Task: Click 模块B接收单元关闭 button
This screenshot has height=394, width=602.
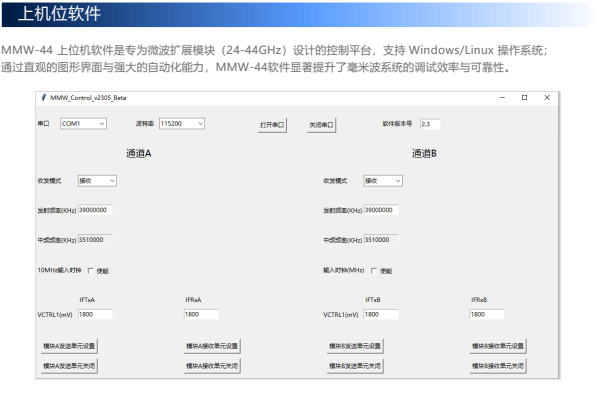Action: coord(498,366)
